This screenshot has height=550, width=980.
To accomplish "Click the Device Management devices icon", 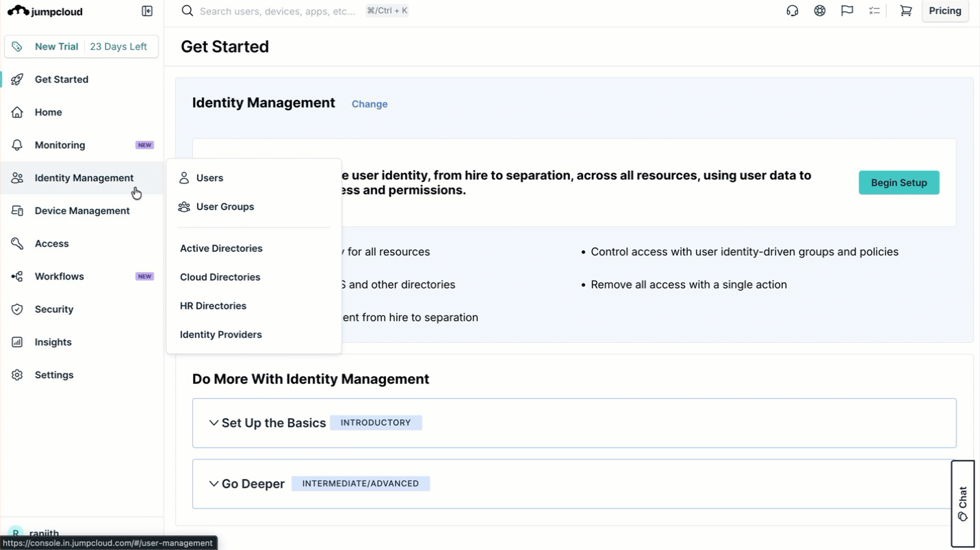I will tap(17, 211).
